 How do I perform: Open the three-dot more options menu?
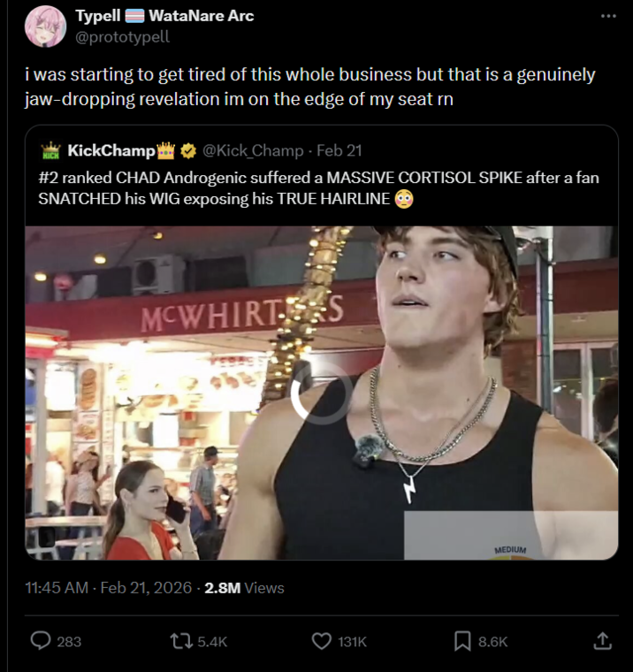tap(607, 17)
